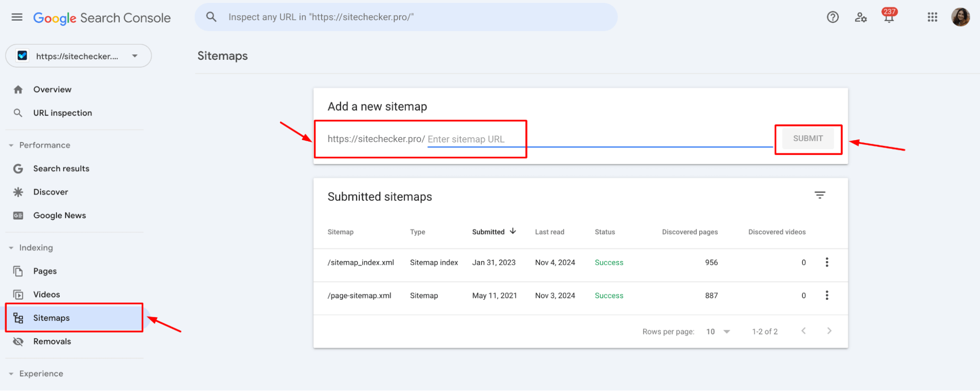Image resolution: width=980 pixels, height=391 pixels.
Task: Click Success status for /page-sitemap.xml
Action: pos(609,295)
